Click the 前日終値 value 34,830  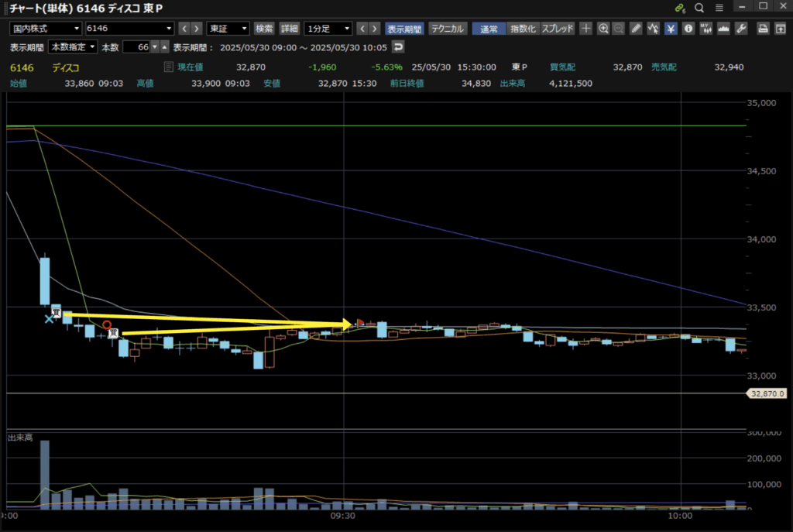(x=476, y=84)
